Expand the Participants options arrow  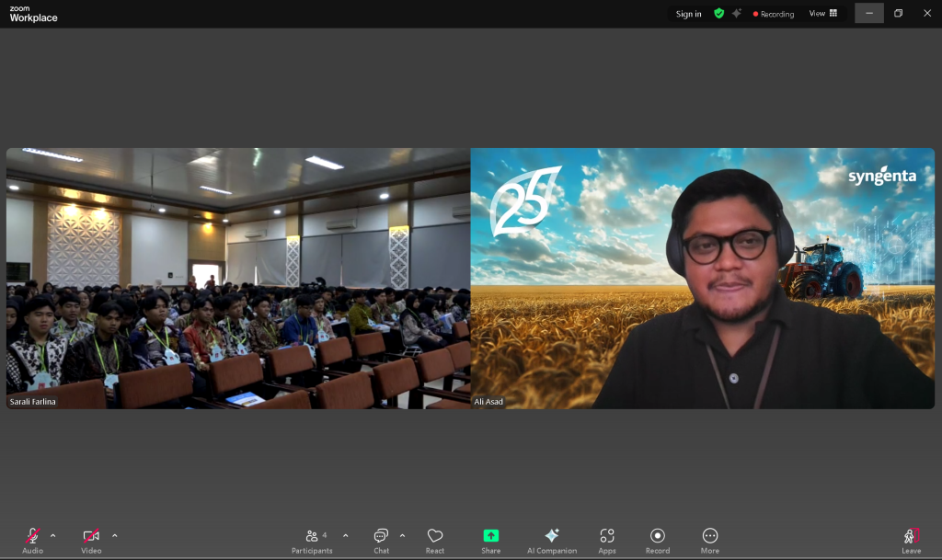coord(345,535)
